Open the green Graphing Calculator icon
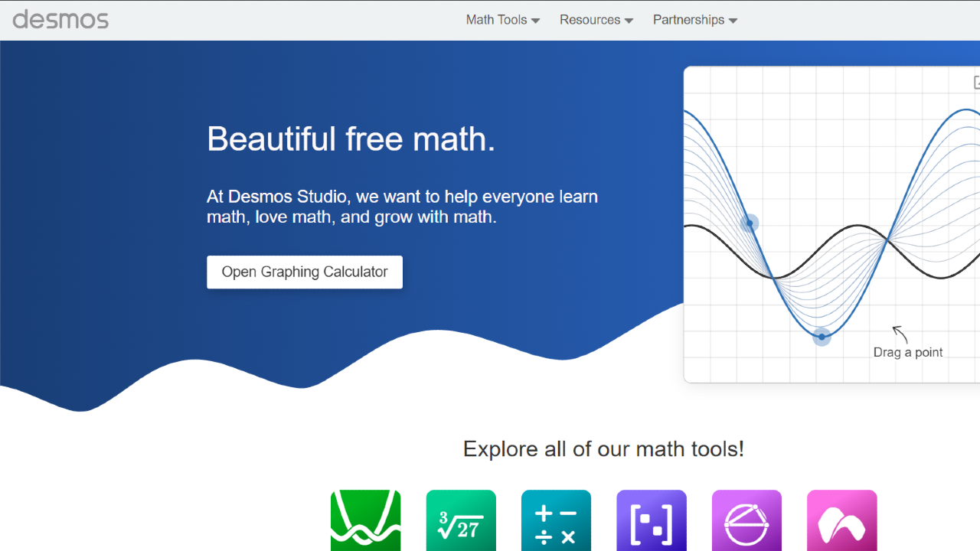Screen dimensions: 980x551 pyautogui.click(x=366, y=520)
